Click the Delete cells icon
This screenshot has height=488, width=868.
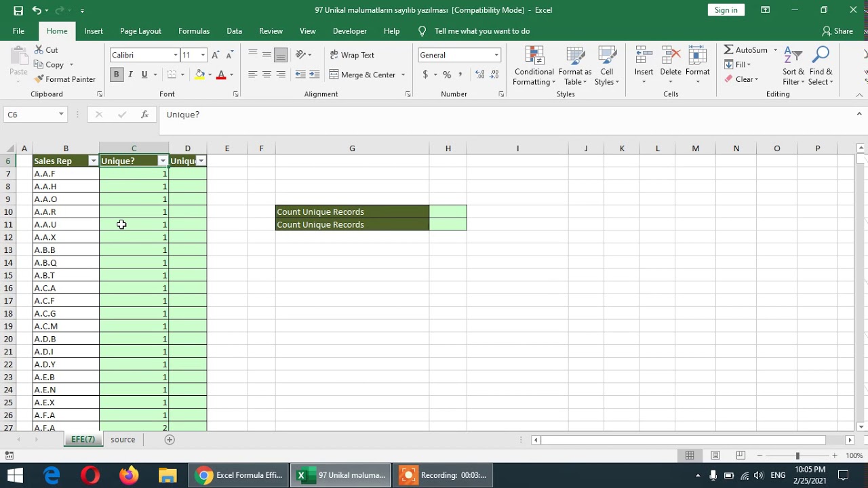[671, 56]
